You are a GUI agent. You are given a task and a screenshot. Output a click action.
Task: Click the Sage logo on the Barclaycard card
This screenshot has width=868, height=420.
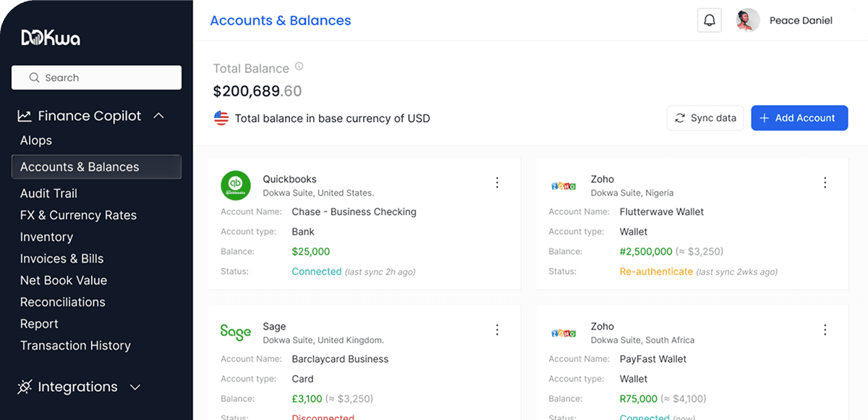[236, 332]
